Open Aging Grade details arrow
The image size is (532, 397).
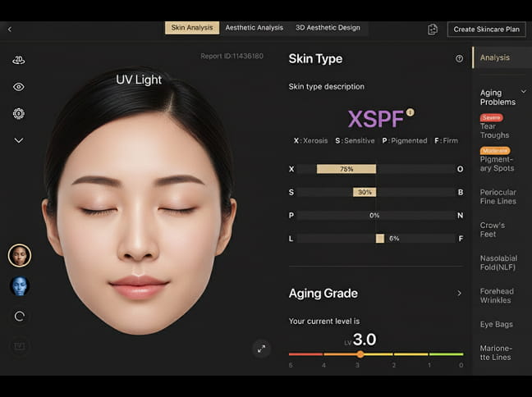click(458, 293)
